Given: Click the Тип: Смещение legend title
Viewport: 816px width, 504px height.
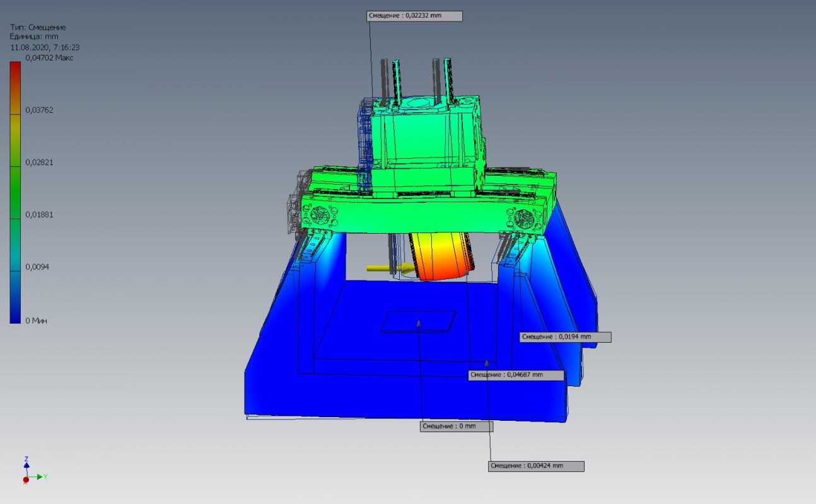Looking at the screenshot, I should click(x=38, y=27).
